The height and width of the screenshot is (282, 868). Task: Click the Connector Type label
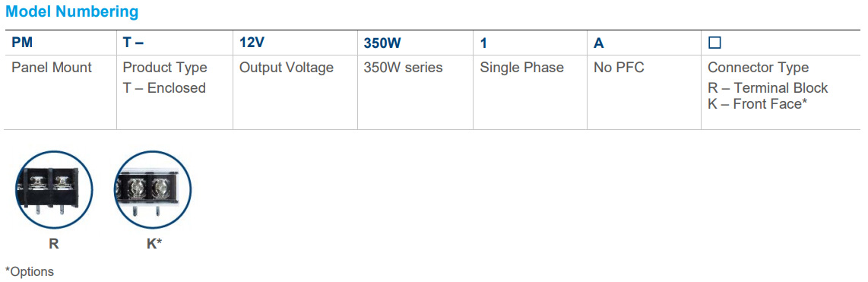click(759, 68)
